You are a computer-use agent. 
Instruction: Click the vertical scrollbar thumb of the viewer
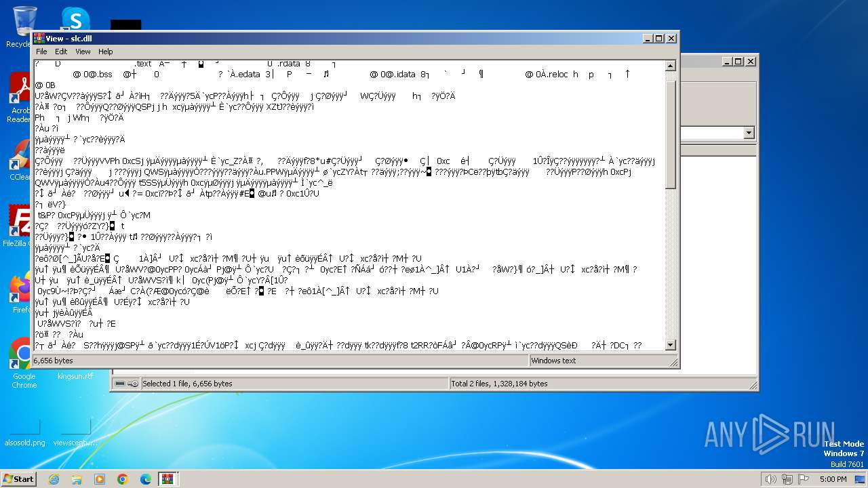[670, 134]
